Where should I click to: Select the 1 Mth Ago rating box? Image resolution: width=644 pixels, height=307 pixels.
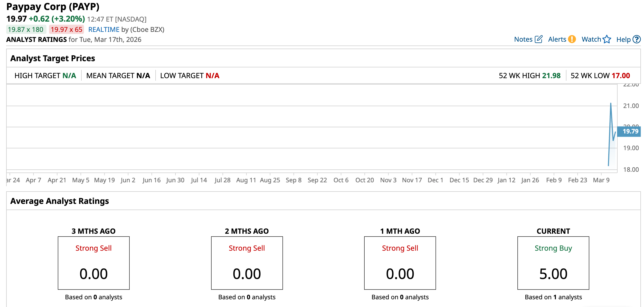[x=400, y=263]
